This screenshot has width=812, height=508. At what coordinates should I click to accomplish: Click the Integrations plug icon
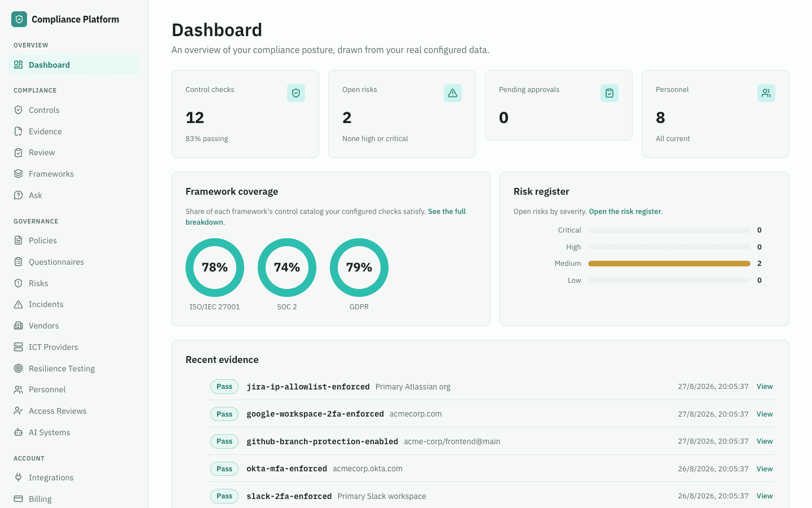[19, 478]
